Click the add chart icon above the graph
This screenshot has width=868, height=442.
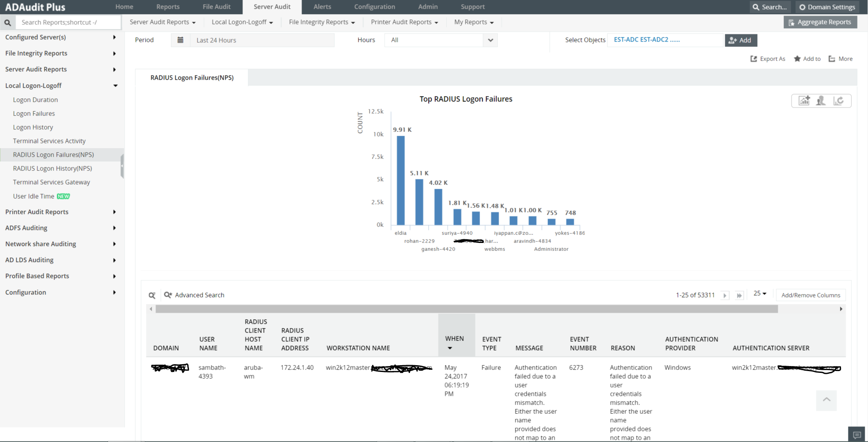point(804,101)
